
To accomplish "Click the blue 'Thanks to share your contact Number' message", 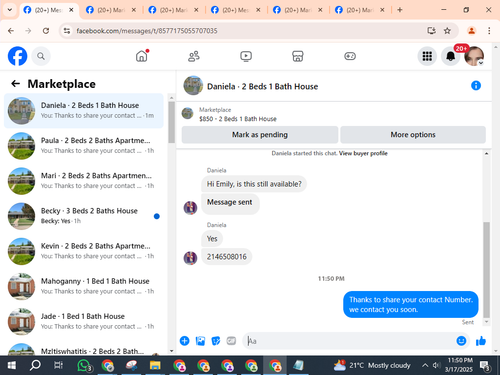I will click(x=411, y=304).
